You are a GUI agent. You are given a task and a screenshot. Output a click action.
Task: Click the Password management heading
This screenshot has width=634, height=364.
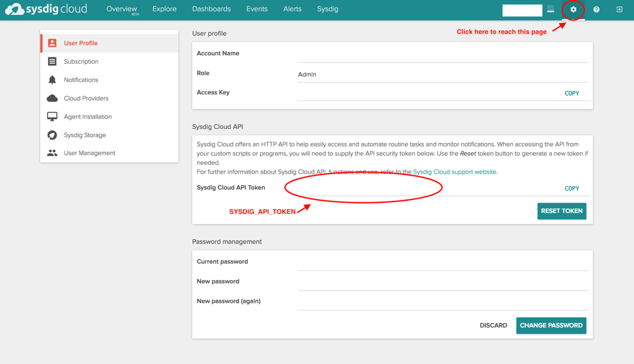(227, 242)
